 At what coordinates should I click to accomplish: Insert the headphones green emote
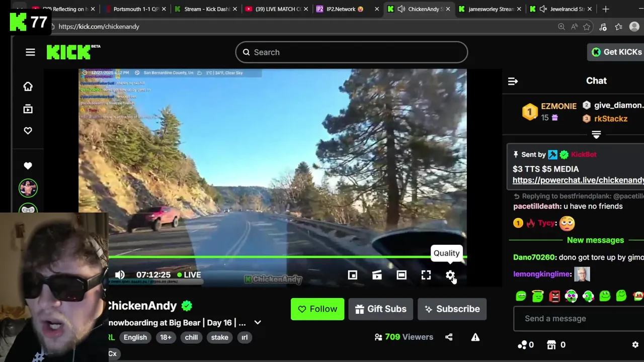click(588, 296)
